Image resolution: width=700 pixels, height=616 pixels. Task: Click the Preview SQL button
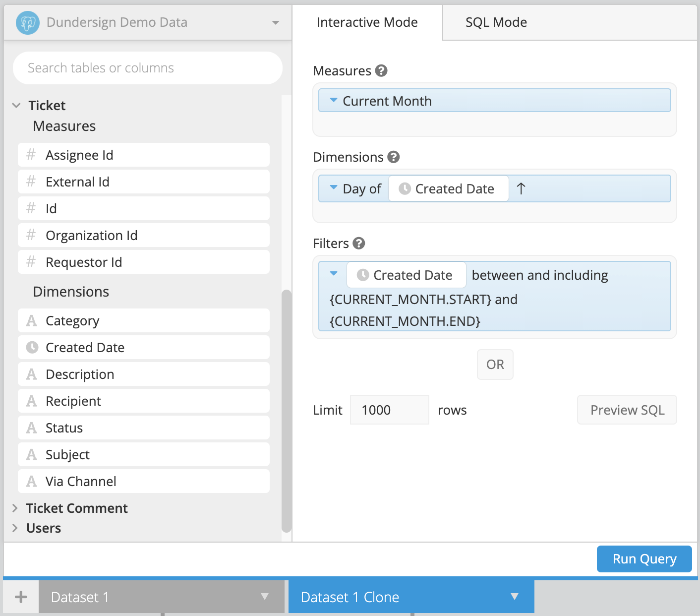(x=627, y=410)
